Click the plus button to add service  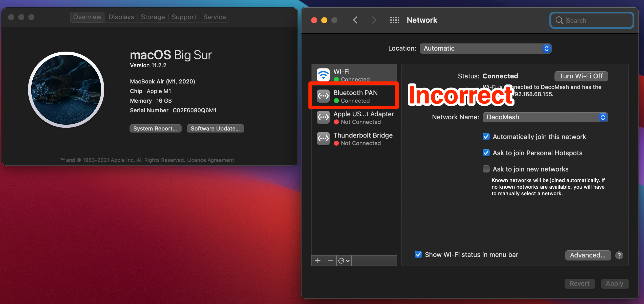(x=318, y=261)
